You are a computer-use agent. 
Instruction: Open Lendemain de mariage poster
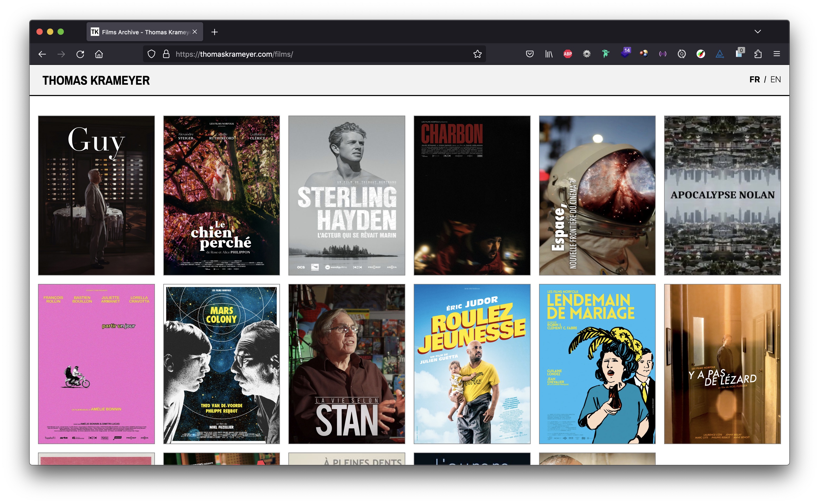click(597, 364)
